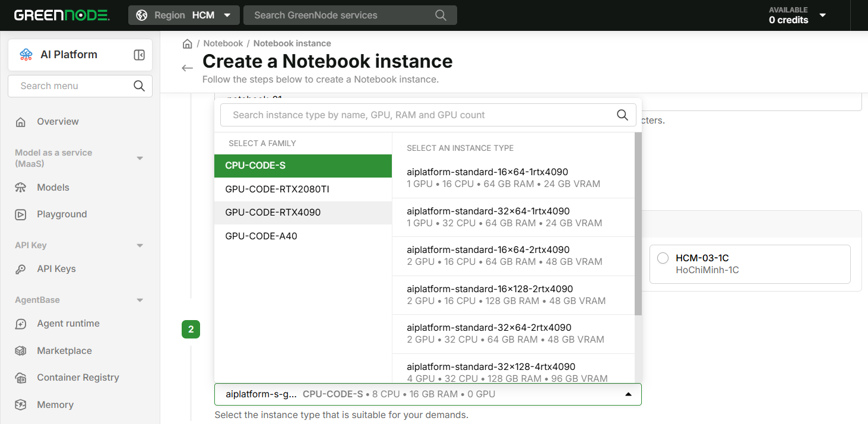Click the Container Registry icon
Image resolution: width=868 pixels, height=424 pixels.
(x=21, y=378)
